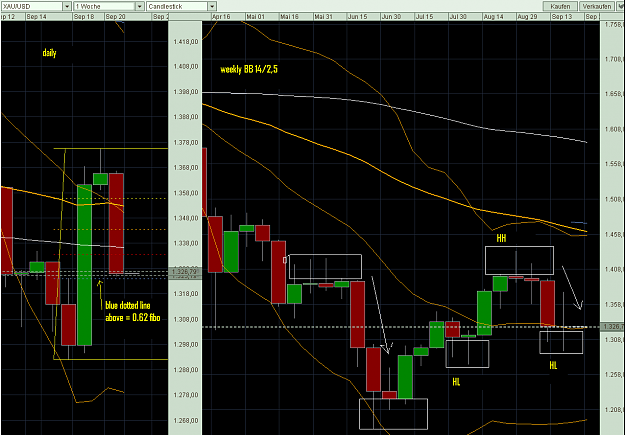Click the 1.298,00 price axis label
Screen dimensions: 625x435
[186, 344]
